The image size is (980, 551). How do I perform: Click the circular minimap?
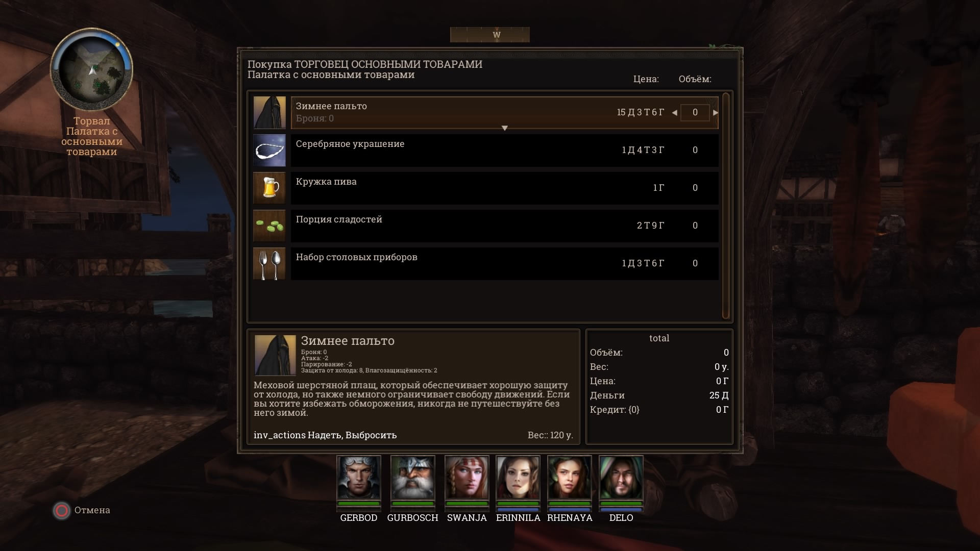click(92, 70)
